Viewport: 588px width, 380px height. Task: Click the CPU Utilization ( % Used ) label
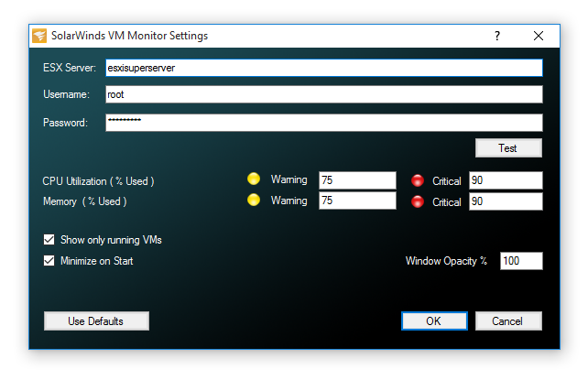[x=98, y=181]
